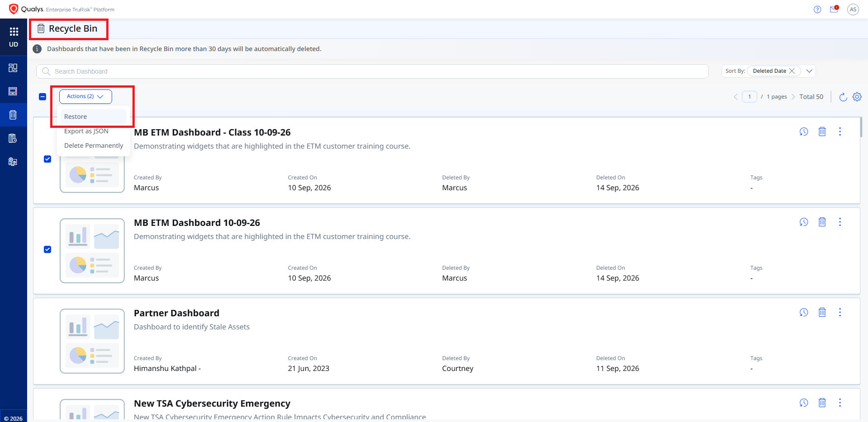Image resolution: width=868 pixels, height=422 pixels.
Task: Click the Search Dashboard field
Action: tap(372, 71)
